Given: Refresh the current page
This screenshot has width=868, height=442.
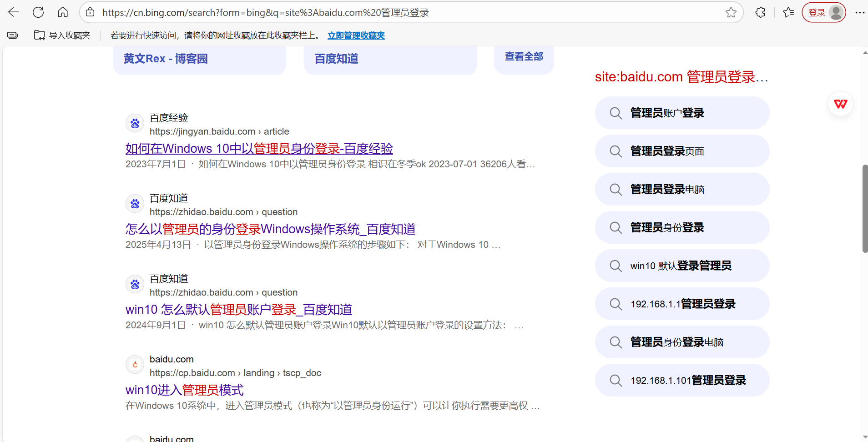Looking at the screenshot, I should point(38,12).
